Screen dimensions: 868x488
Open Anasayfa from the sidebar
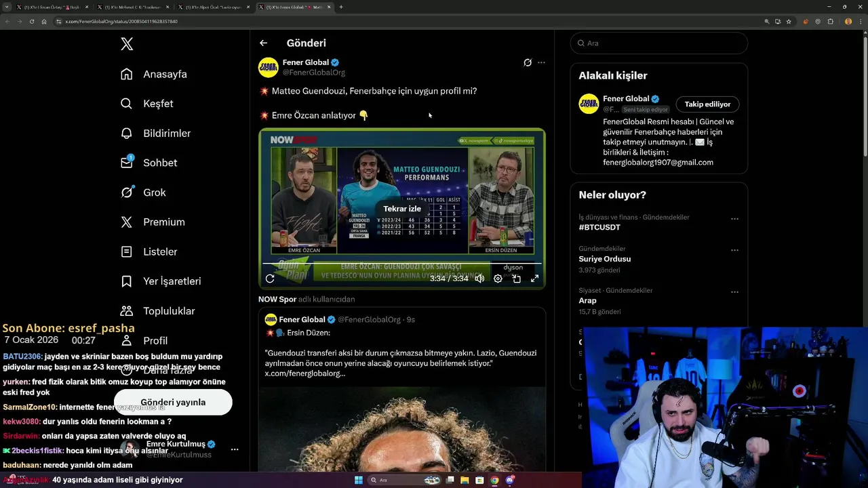coord(153,74)
